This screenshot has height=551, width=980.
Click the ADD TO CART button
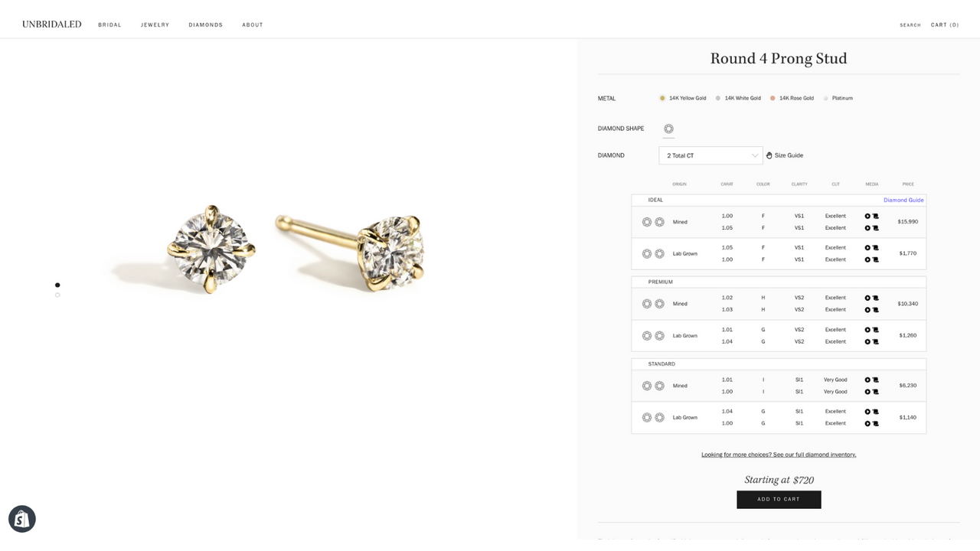779,499
